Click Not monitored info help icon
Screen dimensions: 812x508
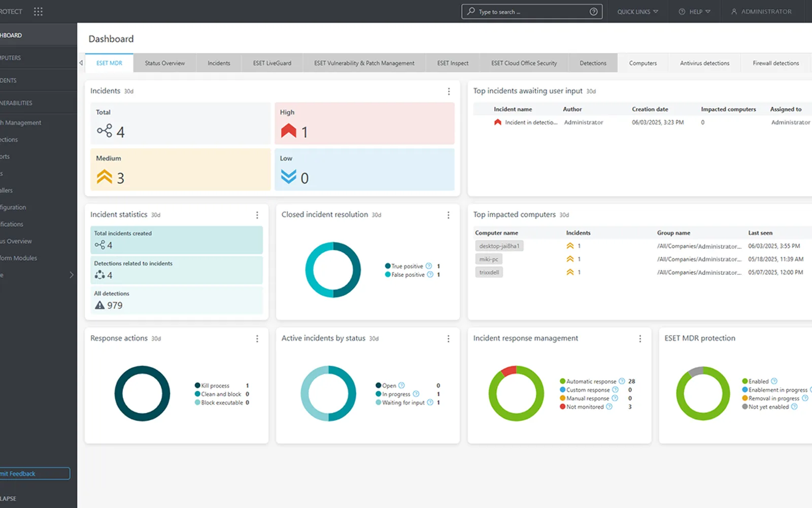tap(609, 406)
